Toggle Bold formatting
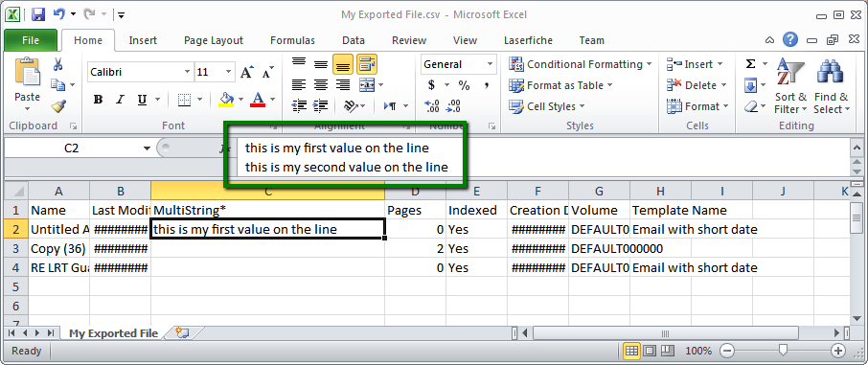 [98, 101]
